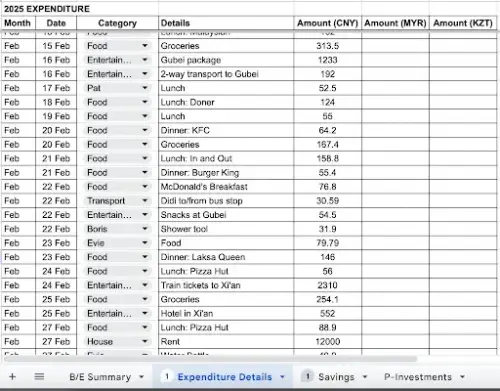
Task: Open Savings tab menu arrow
Action: tap(365, 377)
